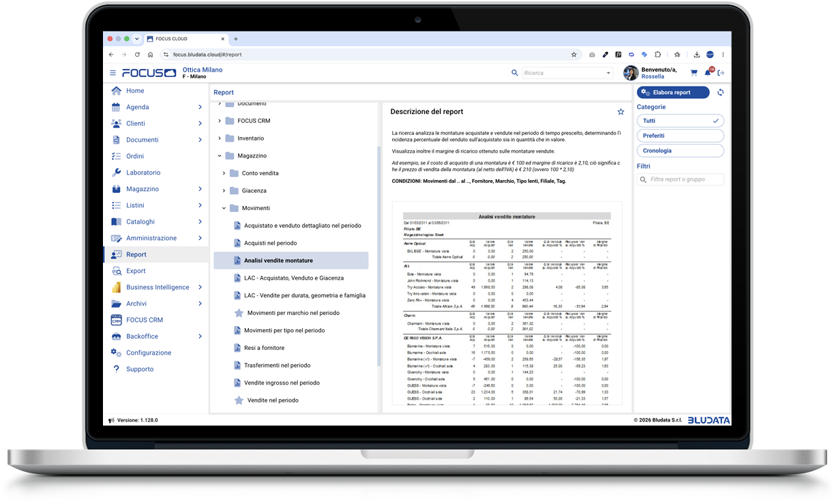Reload the page in the browser
This screenshot has height=504, width=834.
click(137, 55)
